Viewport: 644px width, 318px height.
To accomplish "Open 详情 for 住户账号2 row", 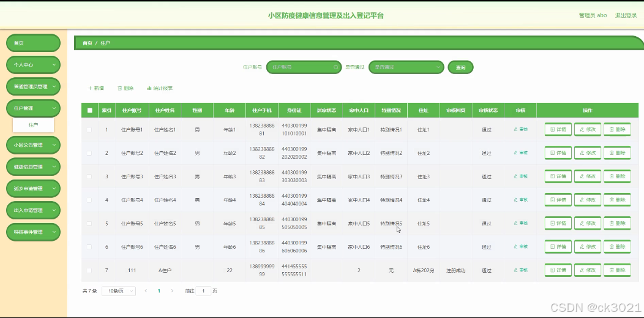I will coord(558,153).
